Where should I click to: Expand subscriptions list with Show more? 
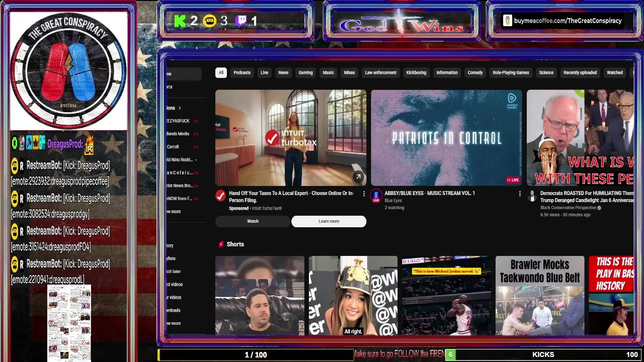173,212
